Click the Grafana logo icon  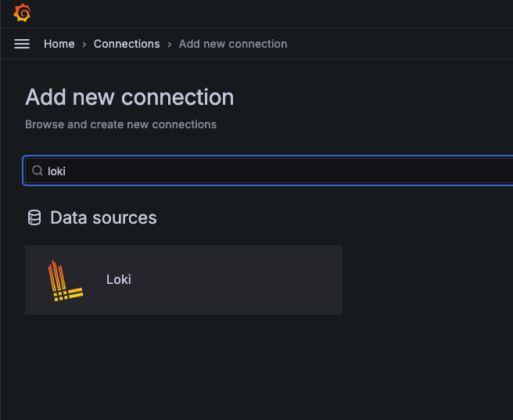click(x=22, y=13)
